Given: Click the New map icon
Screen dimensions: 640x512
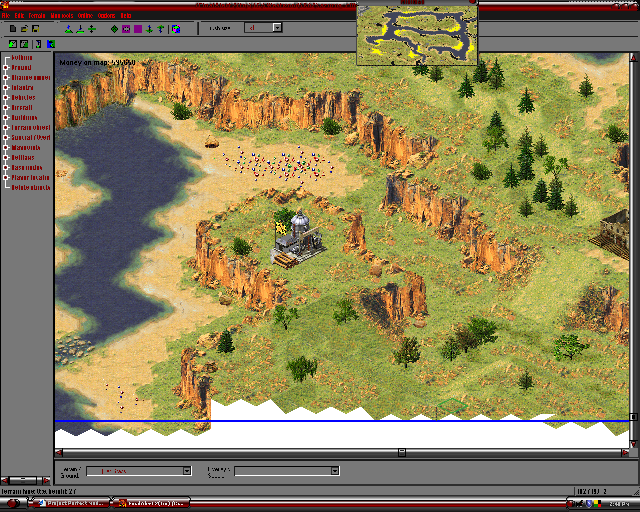Looking at the screenshot, I should 13,29.
